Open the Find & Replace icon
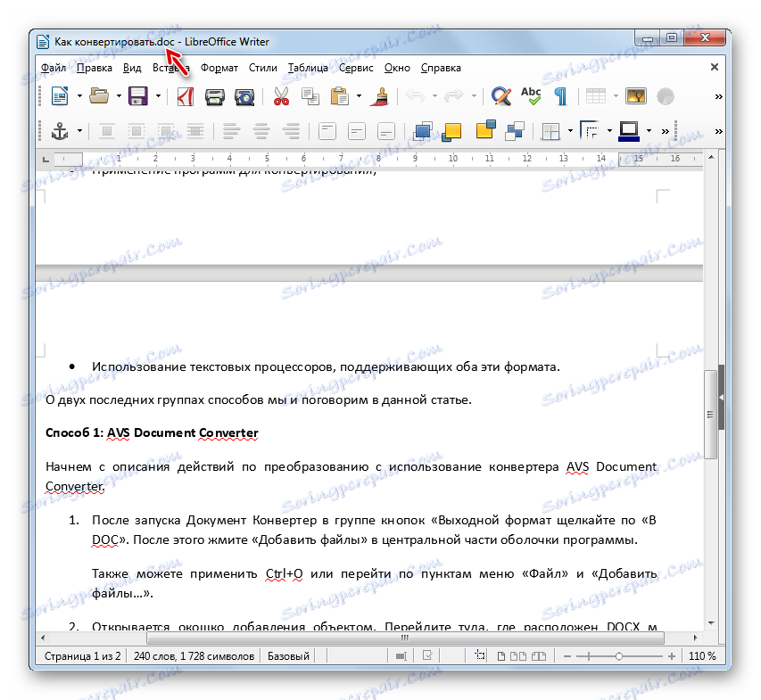 pos(500,96)
